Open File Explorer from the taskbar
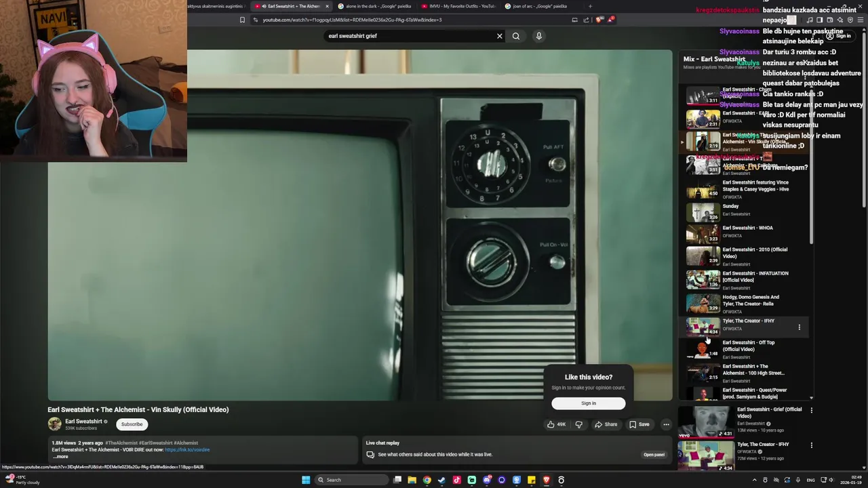The width and height of the screenshot is (868, 488). (412, 480)
